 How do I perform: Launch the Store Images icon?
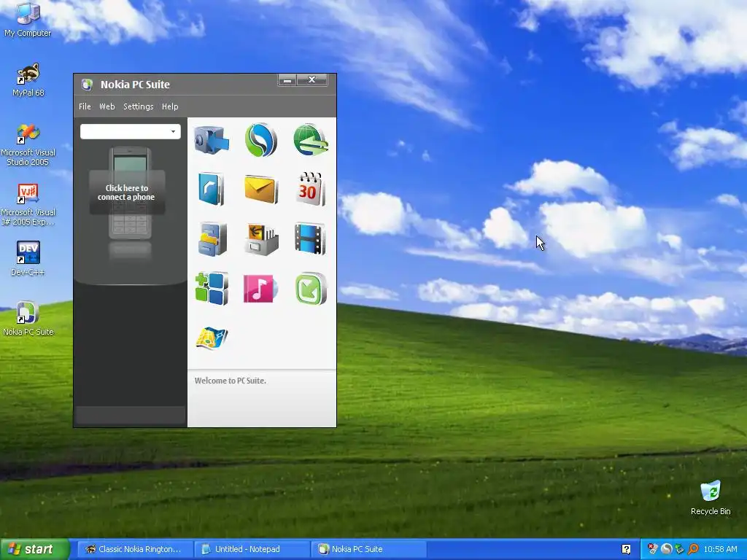tap(262, 239)
